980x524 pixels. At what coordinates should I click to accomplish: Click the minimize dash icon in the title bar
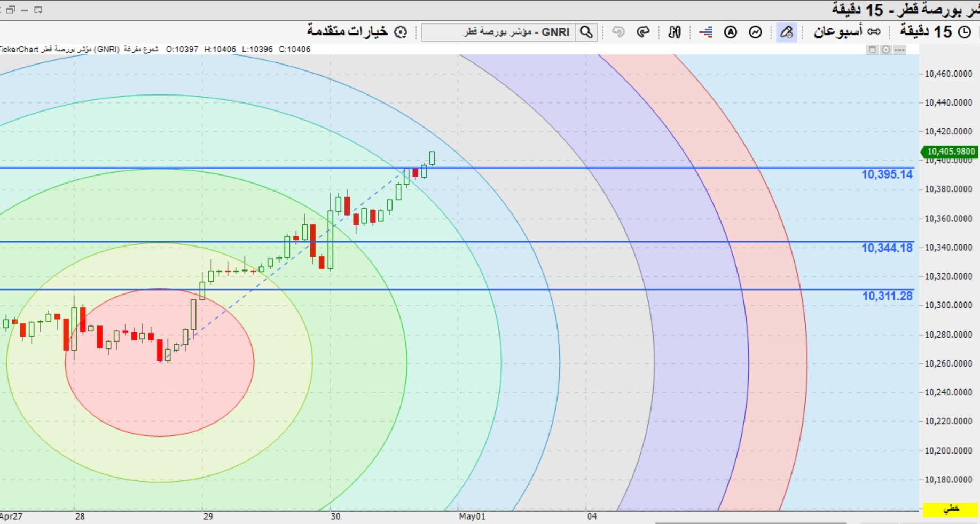click(x=25, y=10)
